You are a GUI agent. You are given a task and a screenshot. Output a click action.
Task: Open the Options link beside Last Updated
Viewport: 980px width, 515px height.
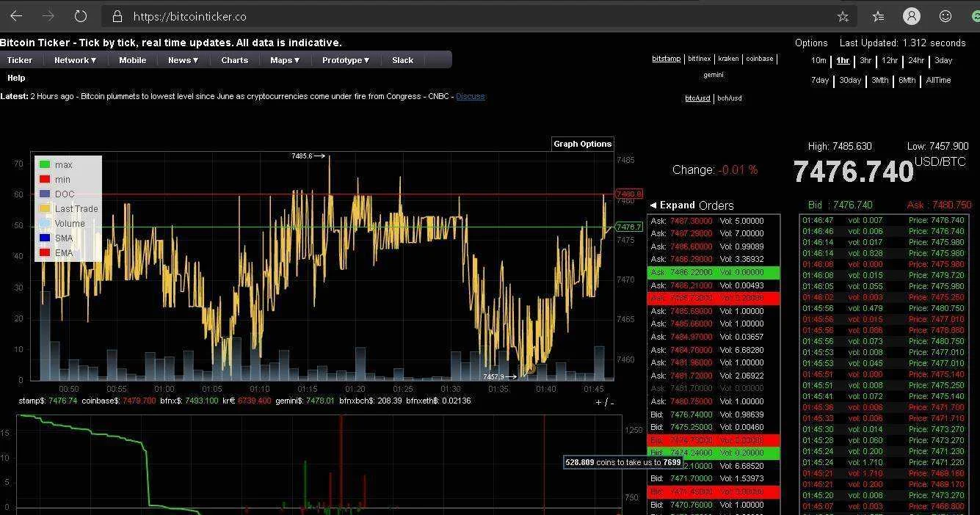(x=811, y=43)
